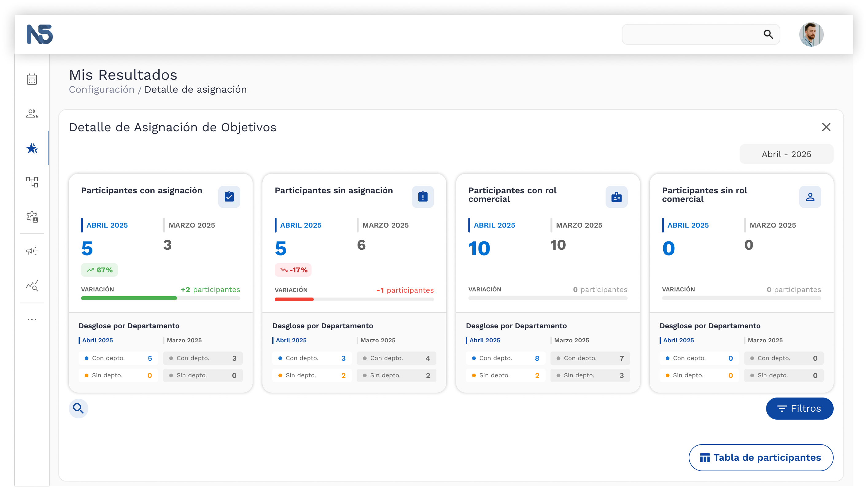Open the user profile avatar
Screen dimensions: 868x492
click(811, 34)
